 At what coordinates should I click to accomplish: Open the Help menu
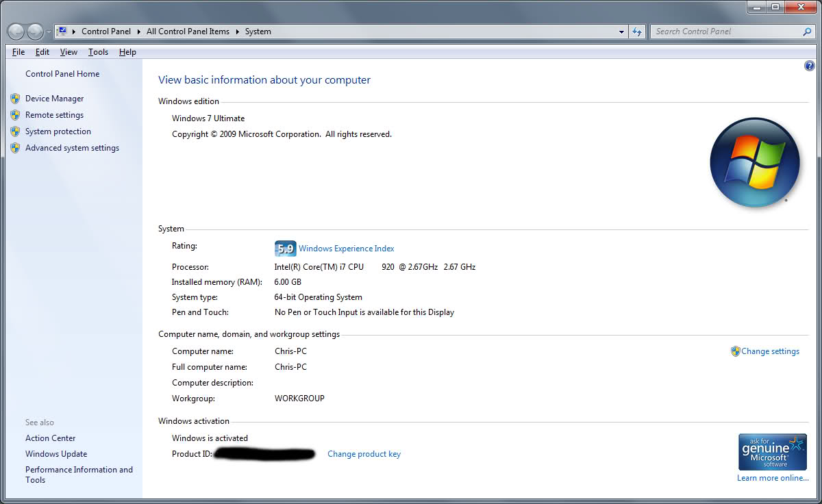127,52
